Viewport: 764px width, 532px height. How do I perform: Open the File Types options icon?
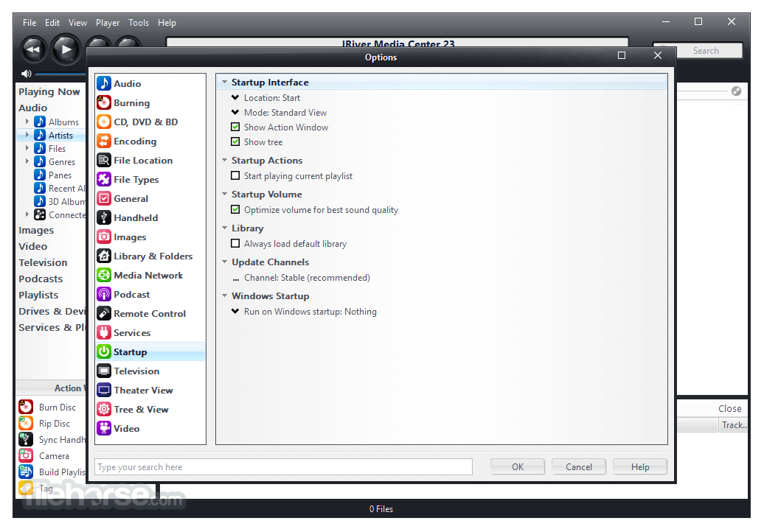click(x=104, y=179)
